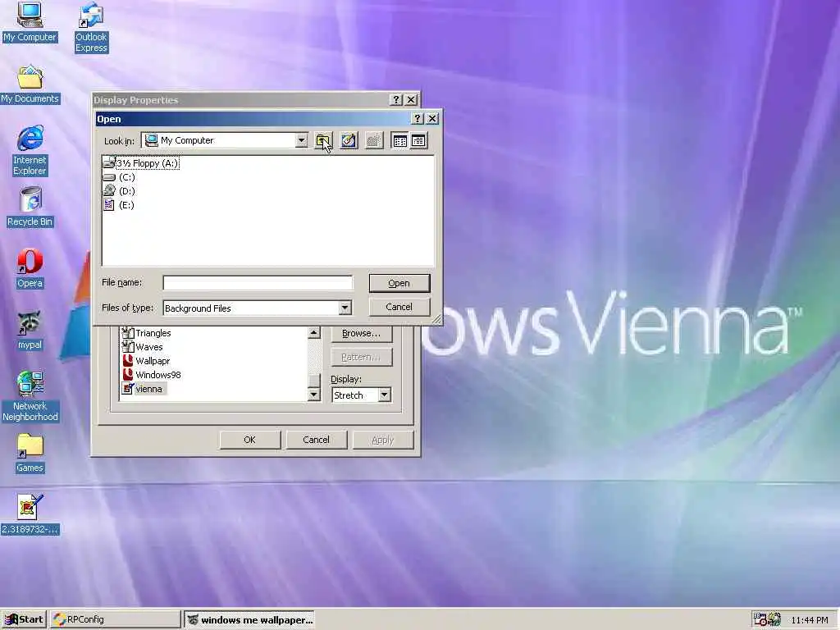Click the Open dialog help question mark
840x630 pixels.
[x=418, y=118]
